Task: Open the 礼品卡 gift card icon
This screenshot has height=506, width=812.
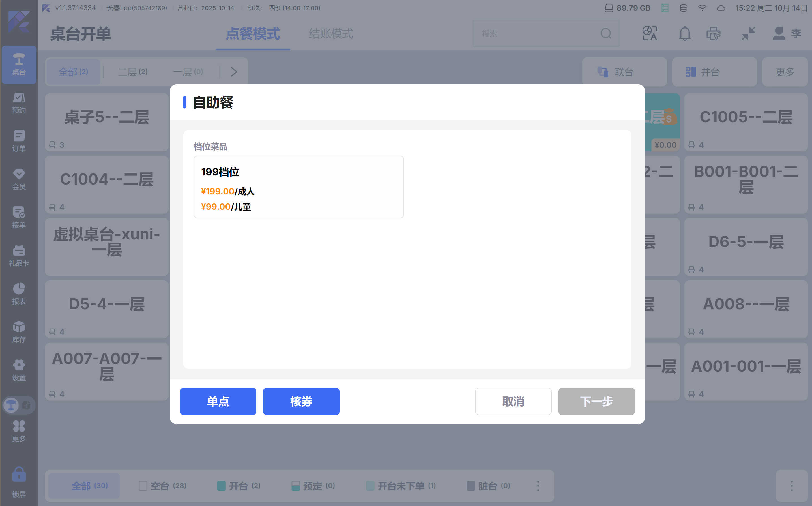Action: click(x=19, y=255)
